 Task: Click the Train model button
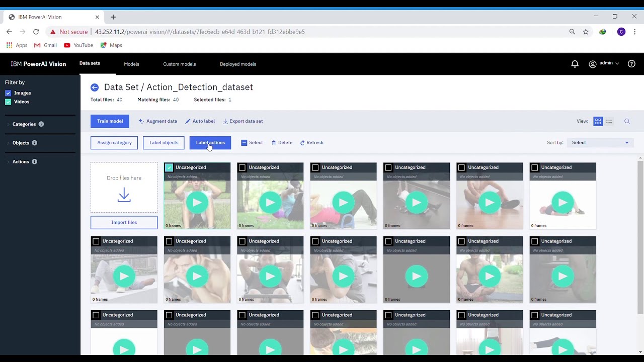[x=110, y=121]
